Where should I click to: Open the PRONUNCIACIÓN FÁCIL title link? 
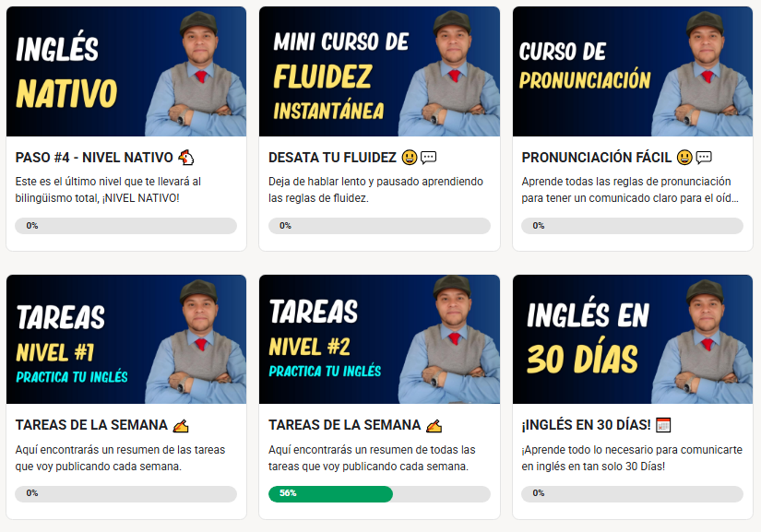click(x=597, y=158)
